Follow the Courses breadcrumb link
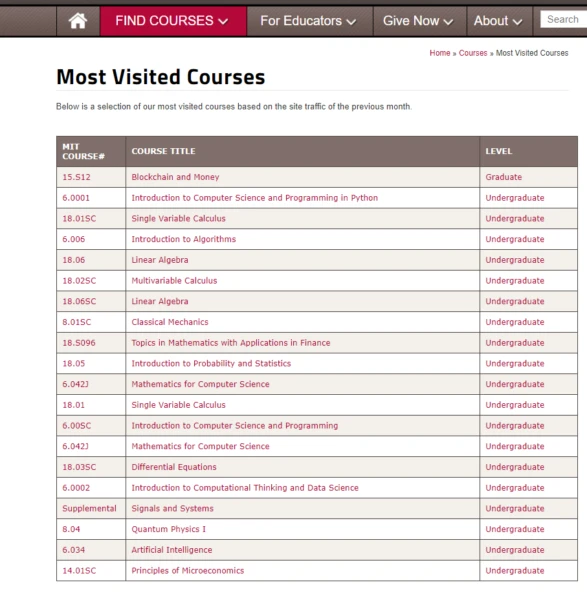This screenshot has height=600, width=587. pyautogui.click(x=473, y=53)
